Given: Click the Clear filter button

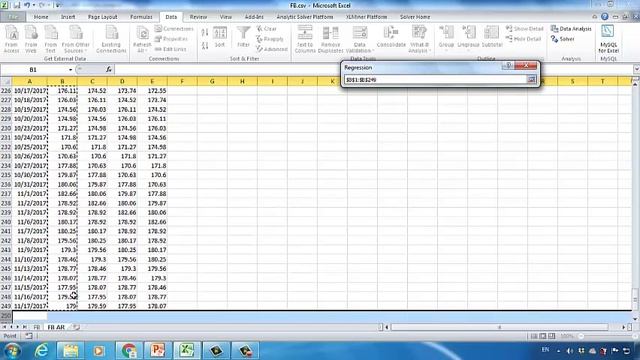Looking at the screenshot, I should tap(267, 29).
